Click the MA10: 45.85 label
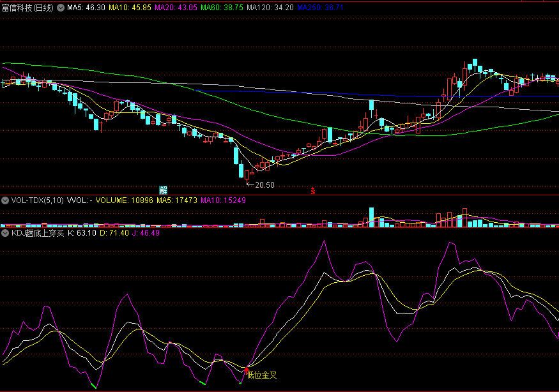559x392 pixels. pyautogui.click(x=130, y=8)
